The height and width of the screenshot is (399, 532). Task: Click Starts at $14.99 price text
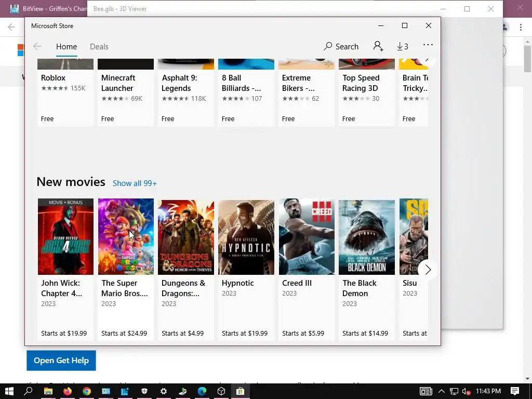click(365, 334)
